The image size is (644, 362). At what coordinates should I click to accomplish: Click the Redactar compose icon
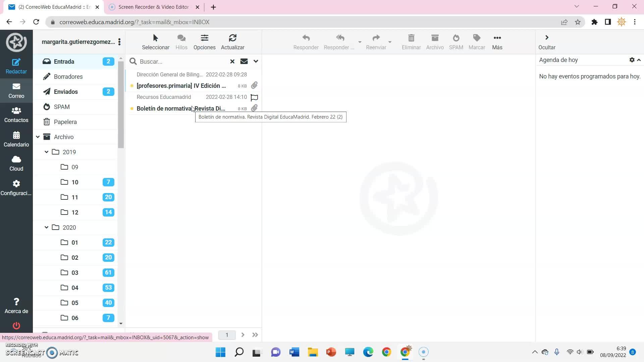[x=16, y=63]
